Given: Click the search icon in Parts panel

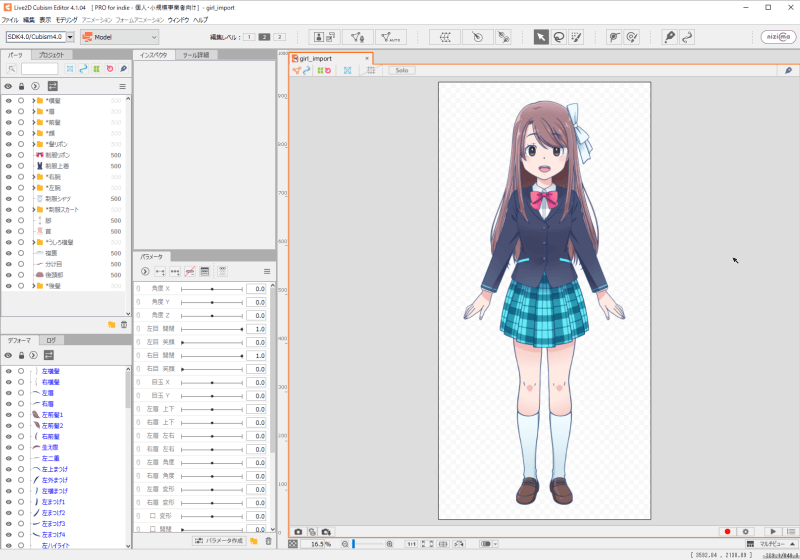Looking at the screenshot, I should [12, 69].
